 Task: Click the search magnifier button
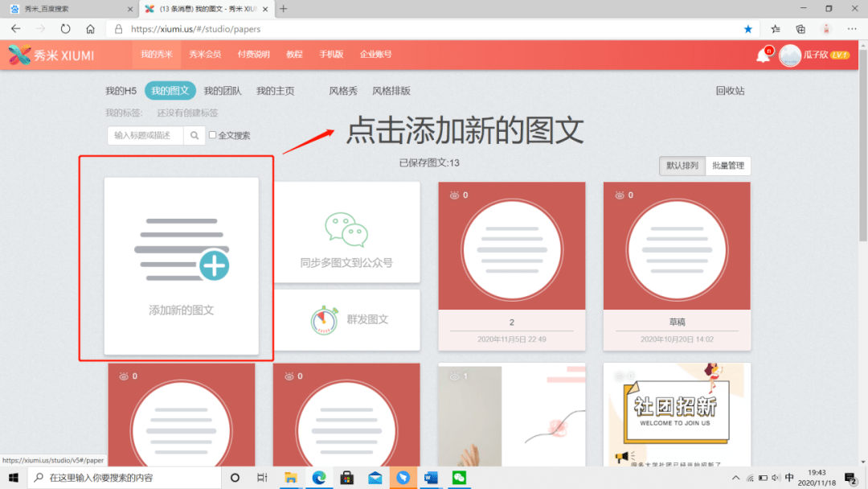(x=194, y=136)
